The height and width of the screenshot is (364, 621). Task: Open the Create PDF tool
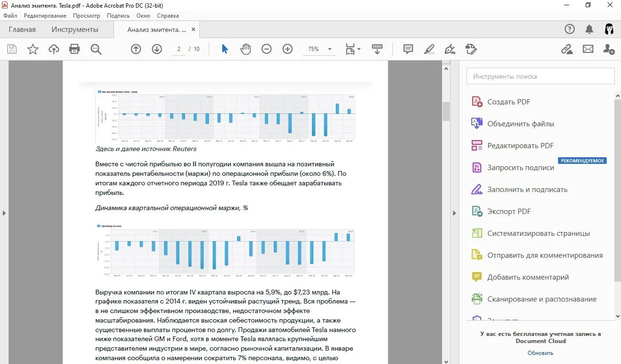pyautogui.click(x=509, y=102)
